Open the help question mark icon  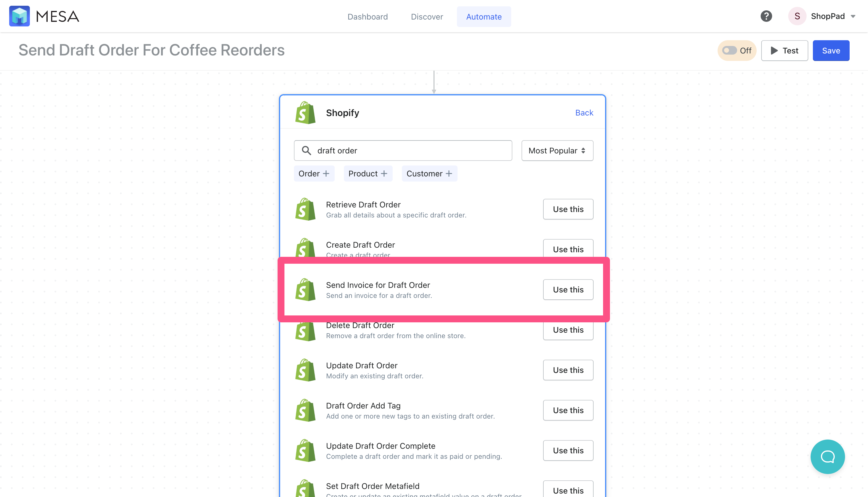(766, 16)
